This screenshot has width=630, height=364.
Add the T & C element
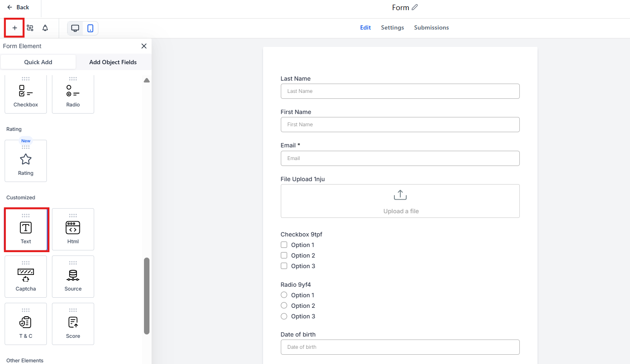[x=26, y=324]
